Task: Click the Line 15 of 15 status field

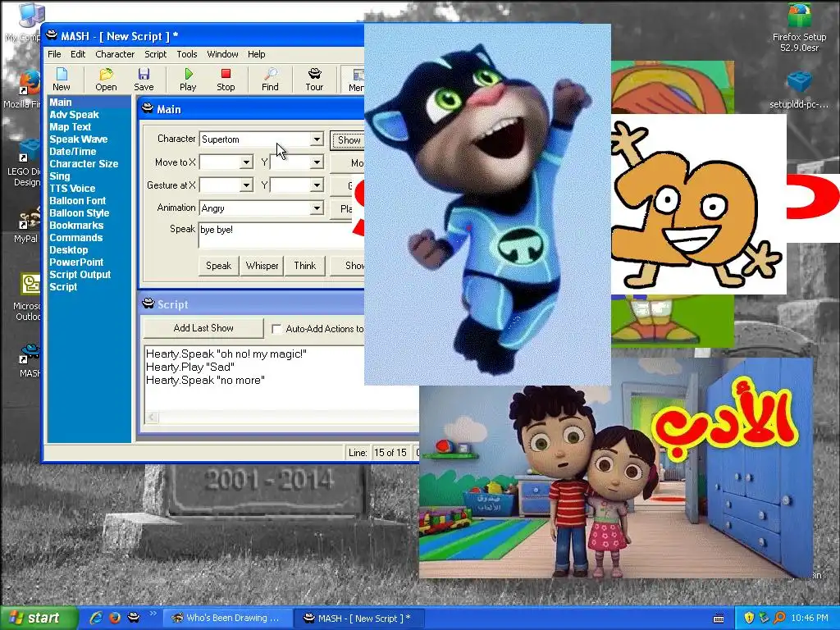Action: click(x=390, y=453)
